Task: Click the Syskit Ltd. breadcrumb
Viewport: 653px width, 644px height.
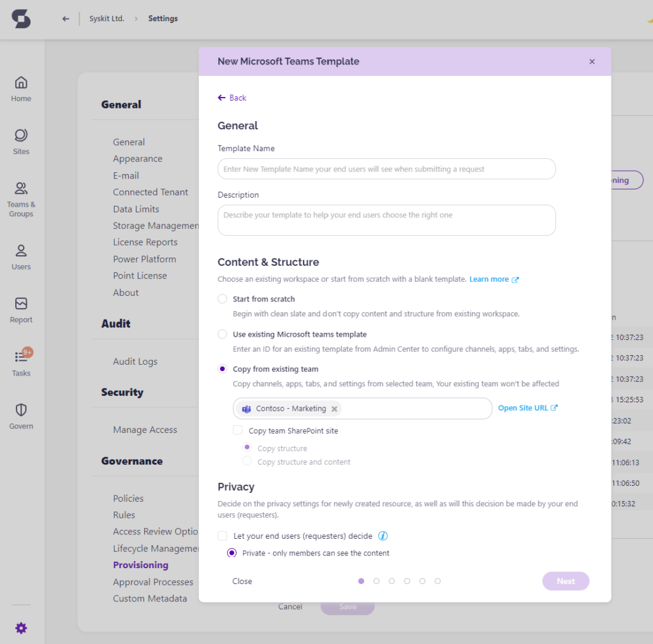Action: [106, 18]
